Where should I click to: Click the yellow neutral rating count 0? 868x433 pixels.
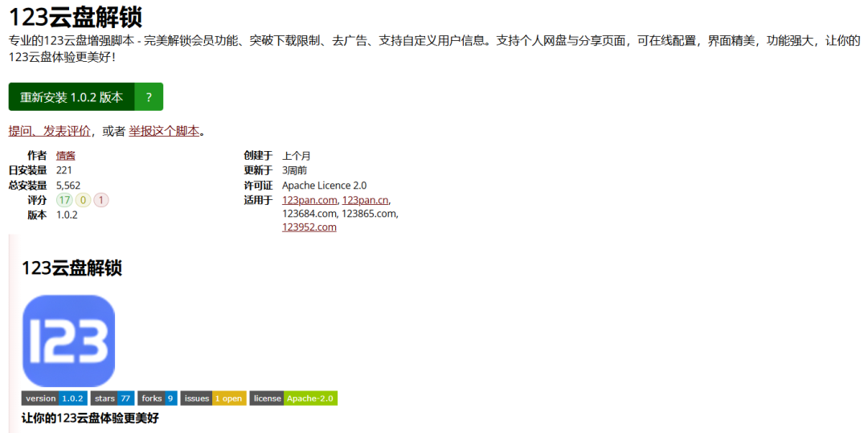pyautogui.click(x=83, y=200)
